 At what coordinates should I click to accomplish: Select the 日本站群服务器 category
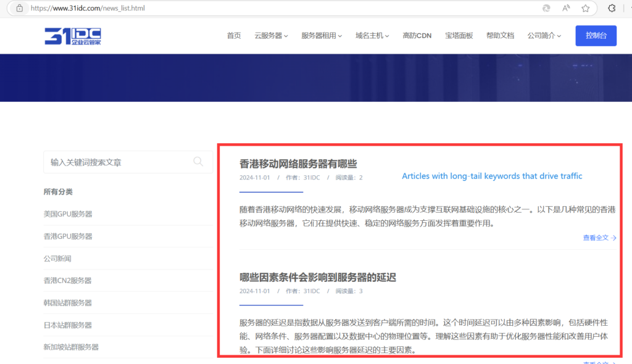point(67,325)
